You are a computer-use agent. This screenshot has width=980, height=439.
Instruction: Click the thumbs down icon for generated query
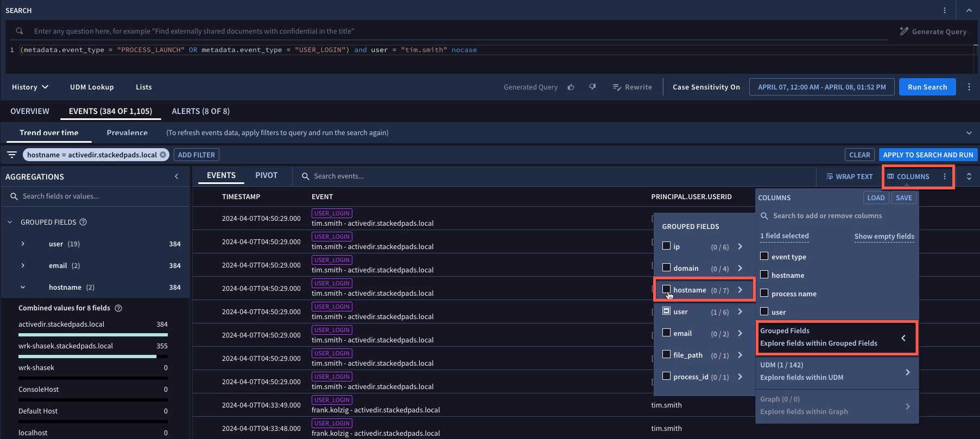(592, 87)
